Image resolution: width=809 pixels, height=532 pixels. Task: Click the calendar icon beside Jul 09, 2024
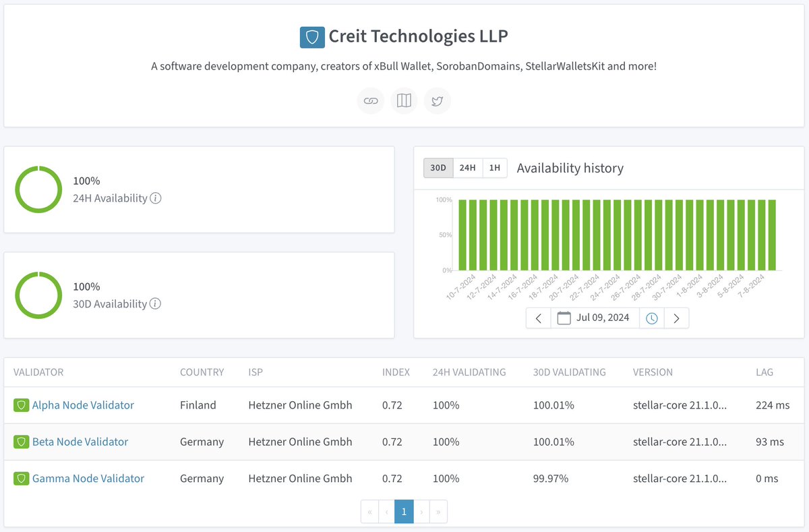(564, 318)
